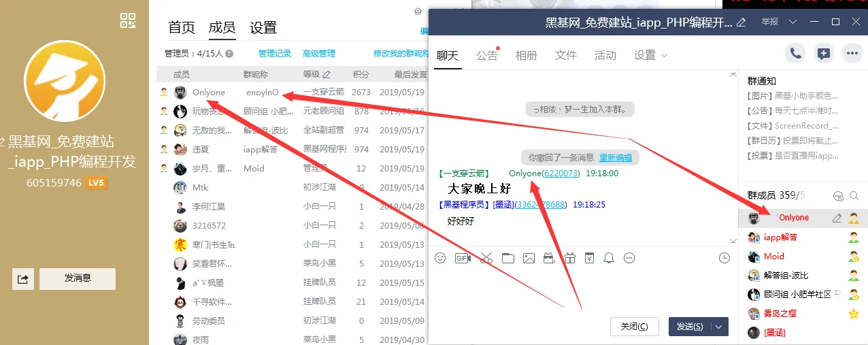Click Onlyone's avatar in group member sidebar

pos(754,218)
